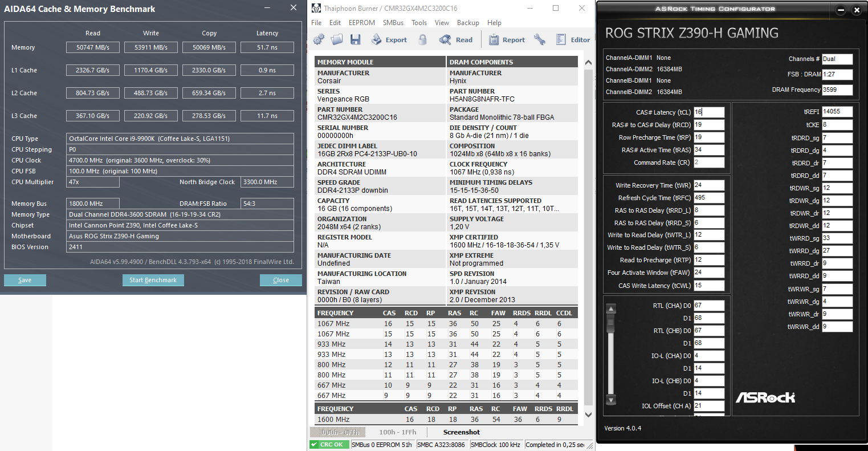Click the CAS# Latency (tCL) input field
Screen dimensions: 868x451
709,112
